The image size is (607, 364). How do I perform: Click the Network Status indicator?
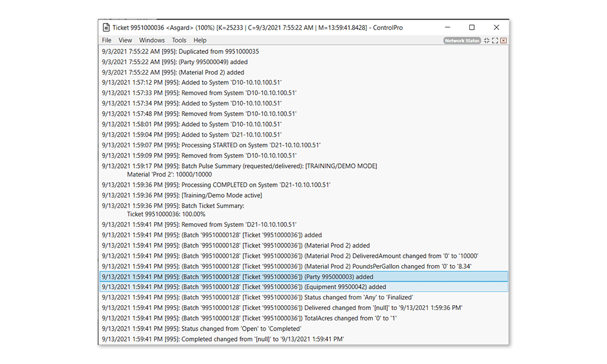coord(462,41)
